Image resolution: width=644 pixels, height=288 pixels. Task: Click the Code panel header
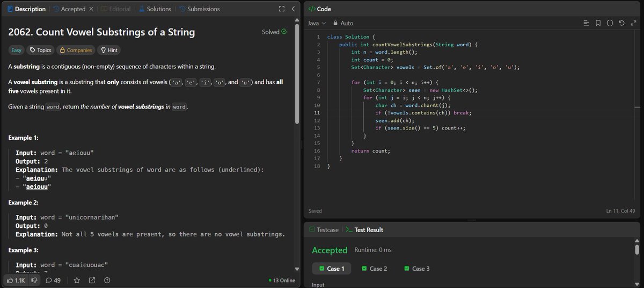point(320,9)
